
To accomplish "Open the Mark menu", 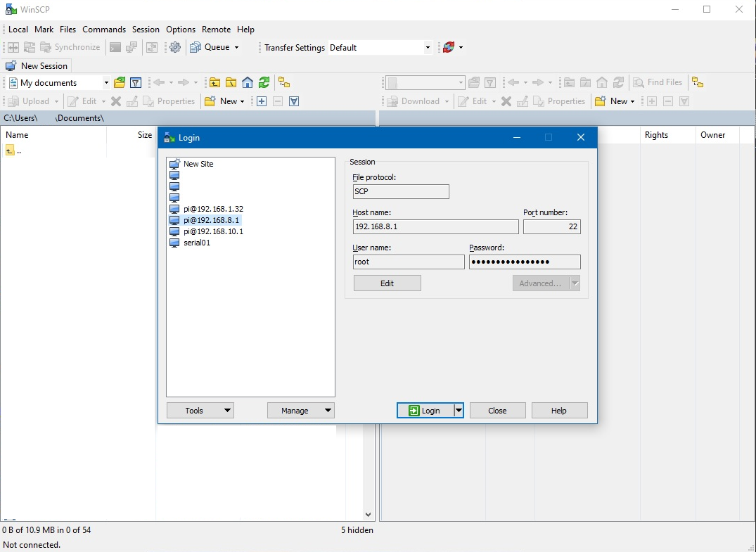I will pos(44,30).
